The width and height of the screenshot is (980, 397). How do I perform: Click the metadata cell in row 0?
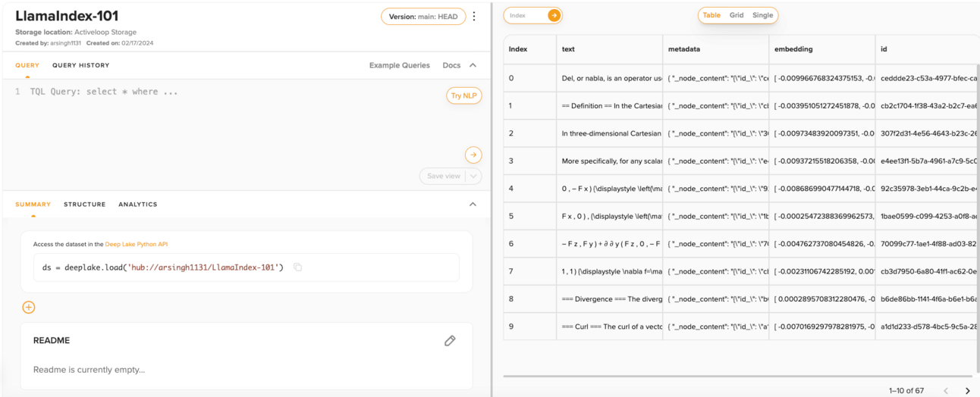tap(715, 78)
